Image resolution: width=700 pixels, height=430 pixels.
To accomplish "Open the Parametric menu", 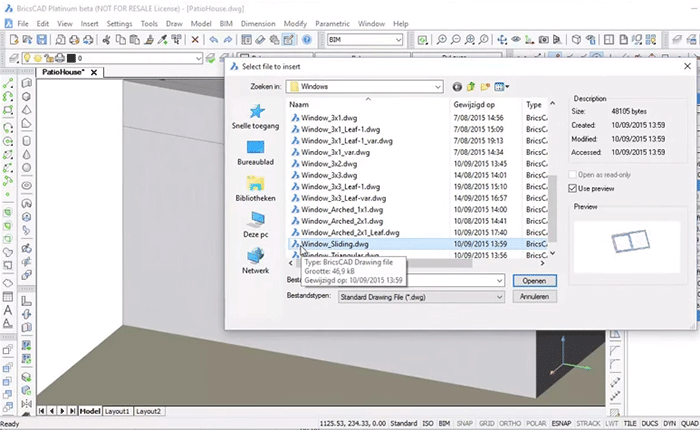I will pos(332,24).
